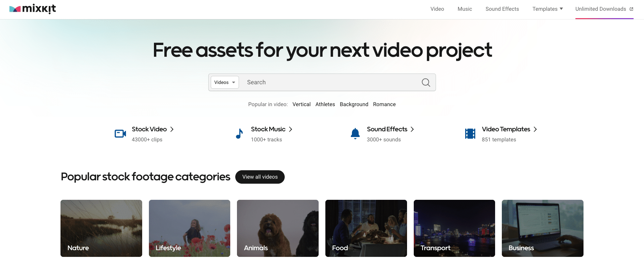Click the search magnifier icon
The height and width of the screenshot is (273, 644).
tap(426, 82)
